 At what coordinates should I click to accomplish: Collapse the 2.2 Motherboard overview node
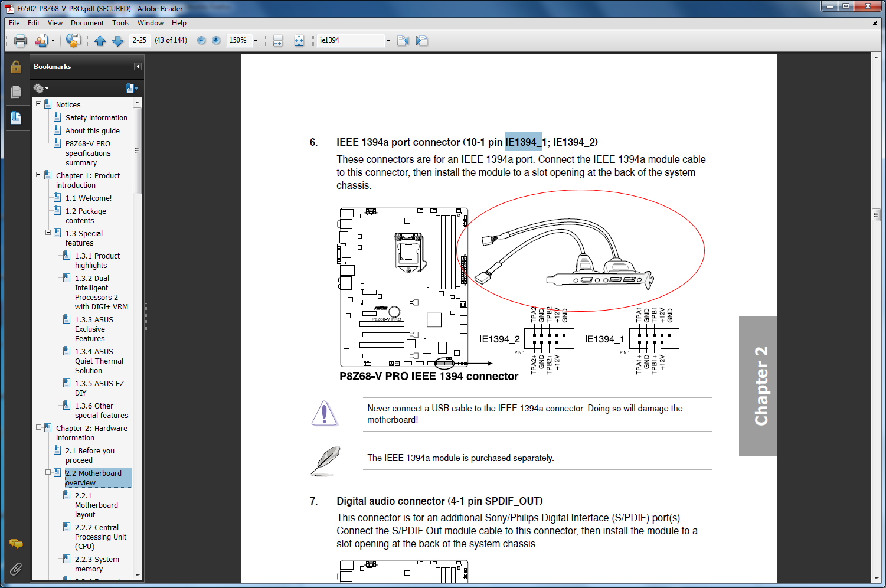(x=48, y=472)
